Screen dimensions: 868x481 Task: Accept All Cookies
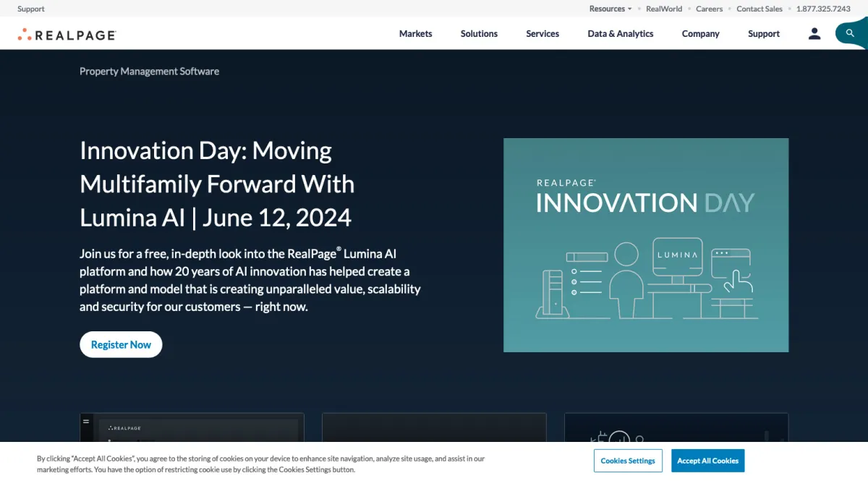(x=708, y=461)
